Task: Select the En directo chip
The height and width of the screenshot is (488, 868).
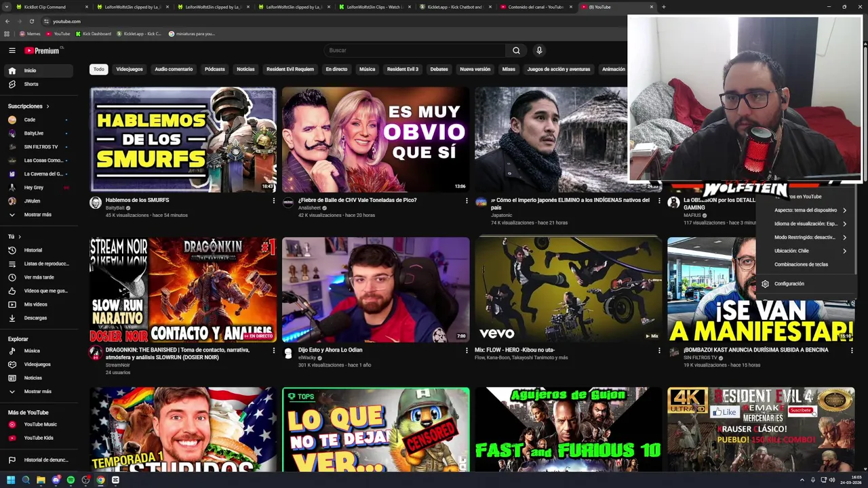Action: [336, 69]
